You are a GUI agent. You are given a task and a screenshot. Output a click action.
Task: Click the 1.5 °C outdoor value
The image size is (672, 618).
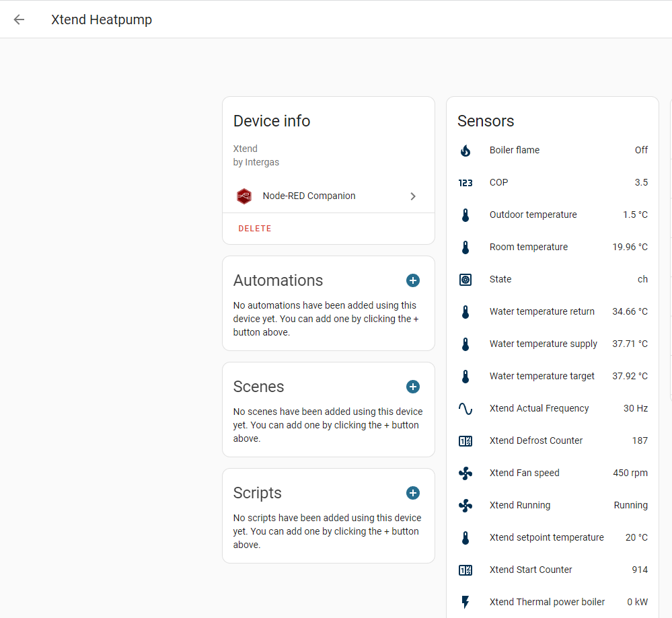coord(635,215)
